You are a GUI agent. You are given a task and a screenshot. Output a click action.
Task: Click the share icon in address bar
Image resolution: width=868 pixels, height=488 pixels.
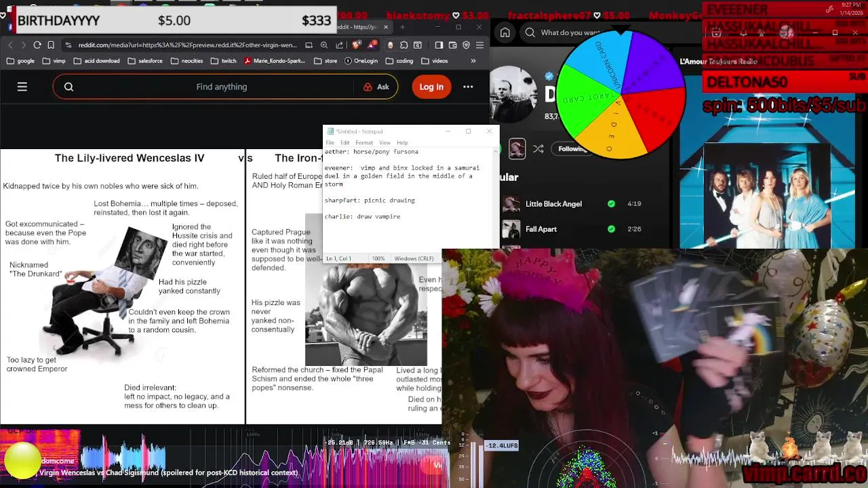pos(339,45)
